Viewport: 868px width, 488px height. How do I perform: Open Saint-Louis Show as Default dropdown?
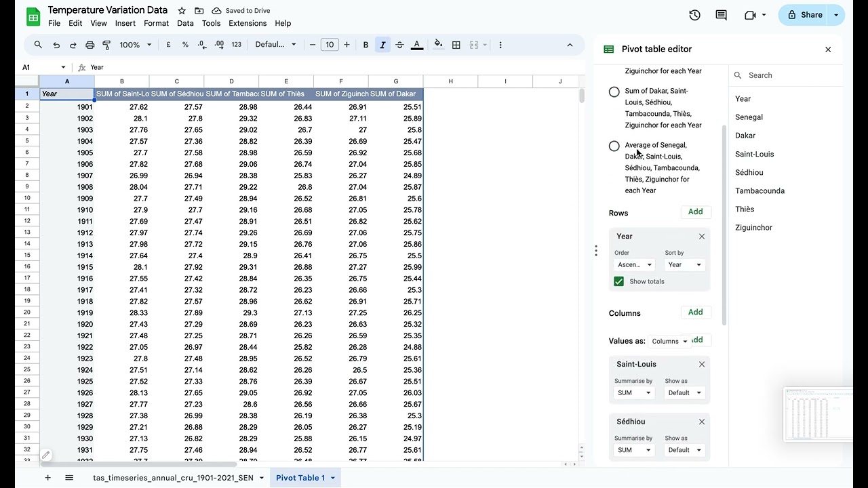point(685,392)
